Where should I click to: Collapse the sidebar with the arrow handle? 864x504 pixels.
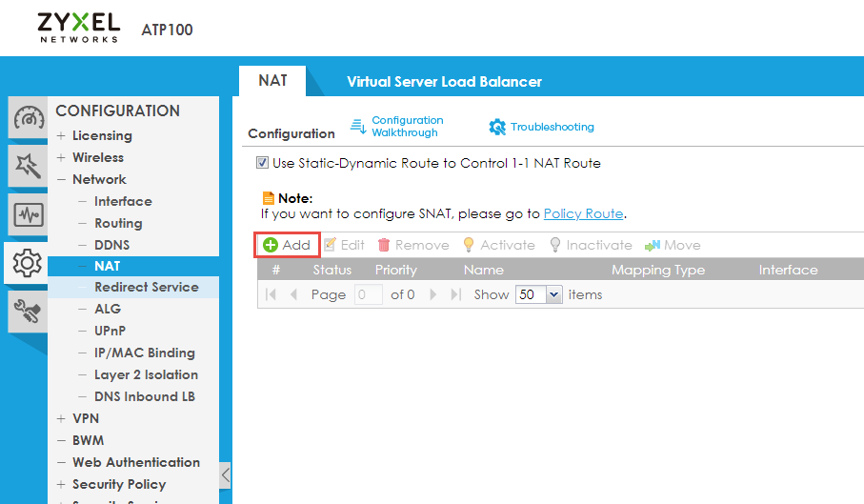[x=225, y=474]
